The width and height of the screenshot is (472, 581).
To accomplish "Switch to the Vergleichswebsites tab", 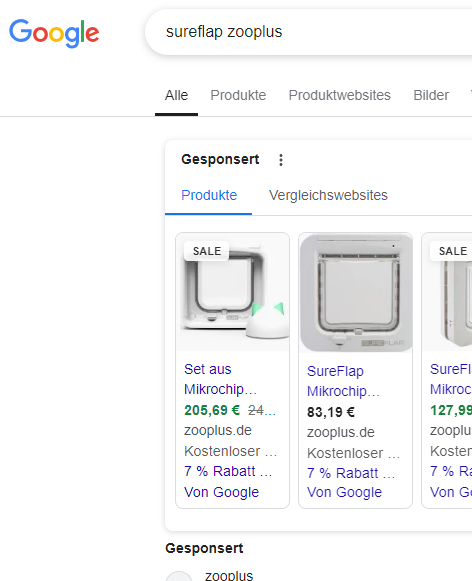I will pos(328,195).
